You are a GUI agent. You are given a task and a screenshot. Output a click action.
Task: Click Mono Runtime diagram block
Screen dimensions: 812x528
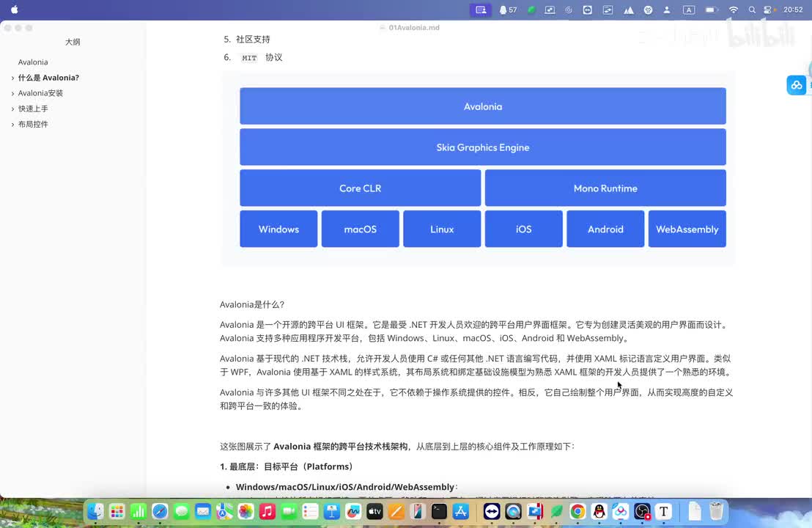pos(605,188)
